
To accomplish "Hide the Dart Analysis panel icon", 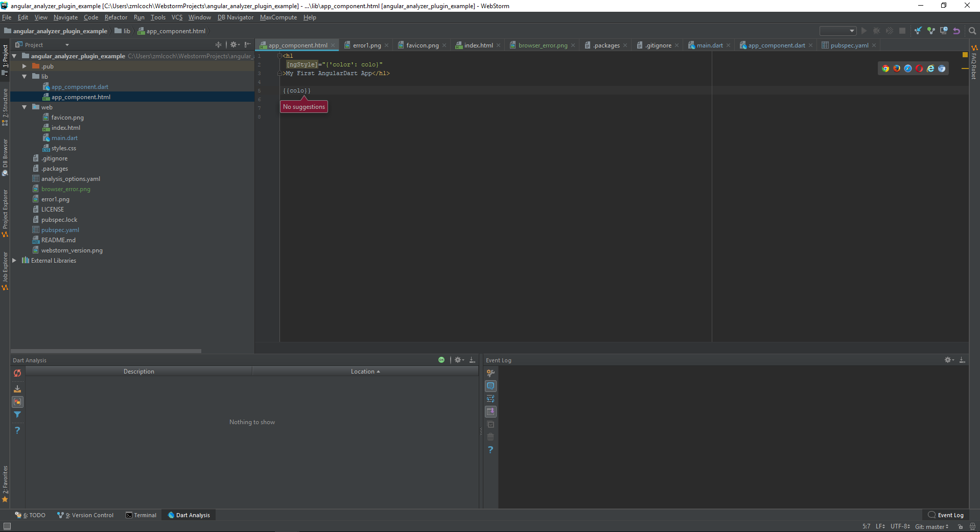I will [472, 360].
